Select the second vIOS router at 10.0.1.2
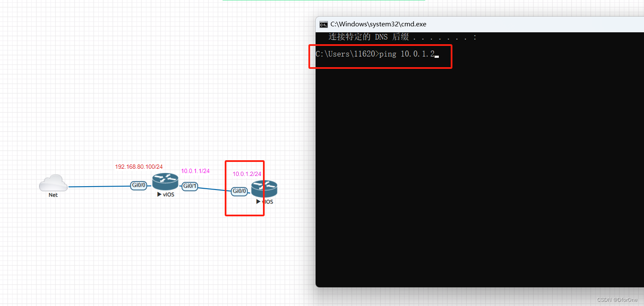Screen dimensions: 644x306 click(x=264, y=189)
